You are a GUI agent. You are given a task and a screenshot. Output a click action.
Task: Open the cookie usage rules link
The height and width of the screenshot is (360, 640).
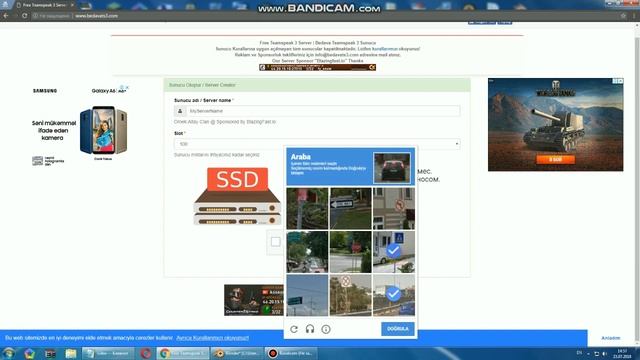212,338
